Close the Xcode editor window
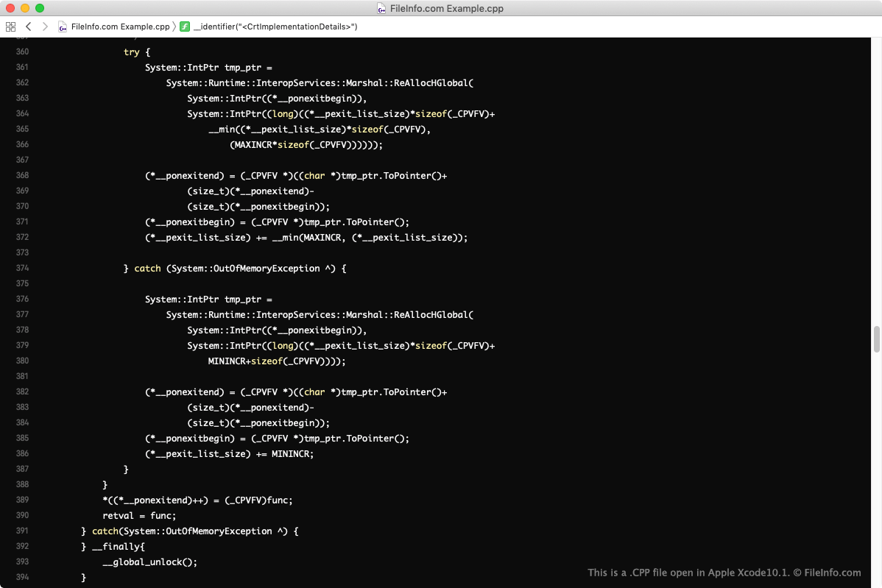 [x=10, y=8]
